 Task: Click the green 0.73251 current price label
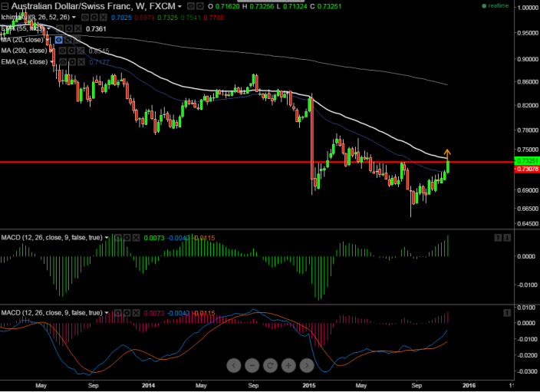527,161
